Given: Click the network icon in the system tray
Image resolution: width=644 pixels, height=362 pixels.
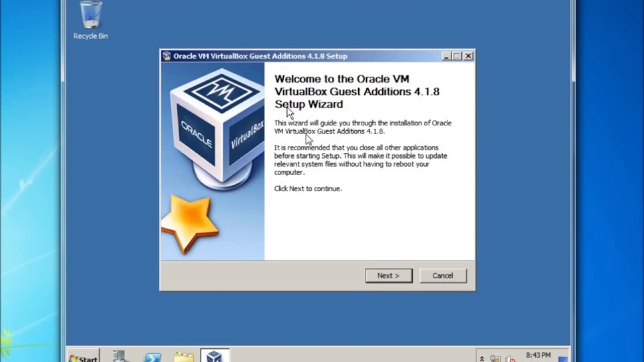Looking at the screenshot, I should pos(495,358).
